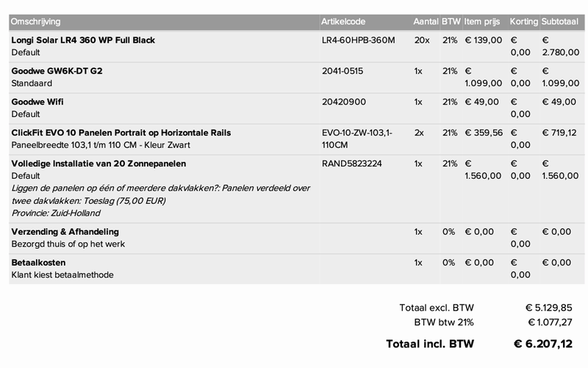
Task: Click the Goodwe Wifi product name
Action: [43, 102]
